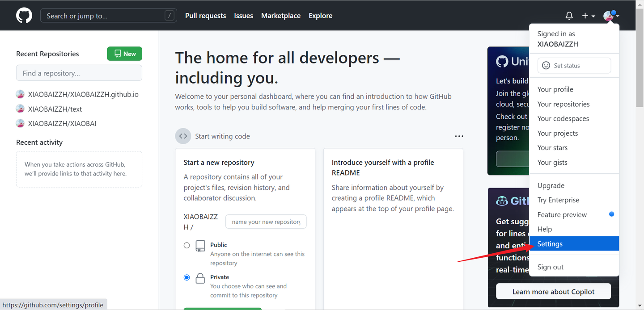Select Upgrade in the user menu

pos(574,185)
